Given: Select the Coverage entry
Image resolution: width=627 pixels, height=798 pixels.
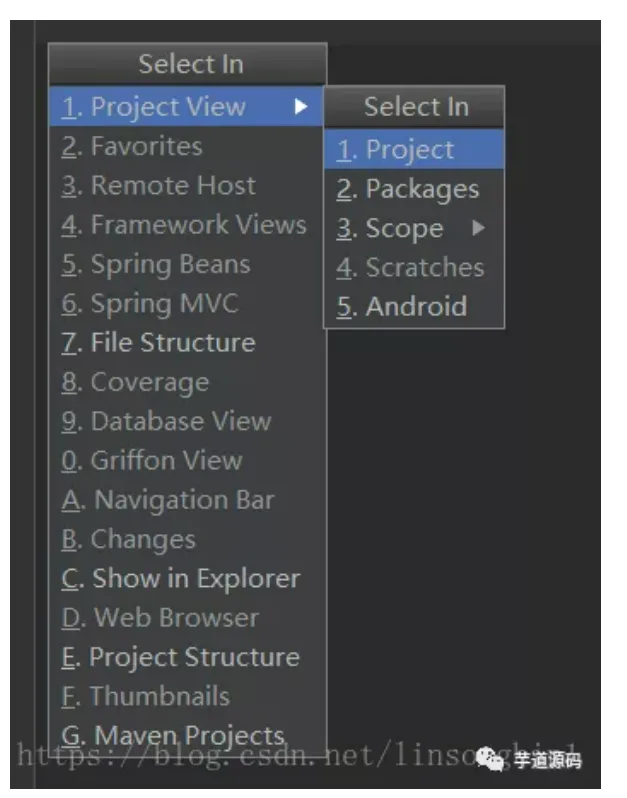Looking at the screenshot, I should pyautogui.click(x=187, y=382).
